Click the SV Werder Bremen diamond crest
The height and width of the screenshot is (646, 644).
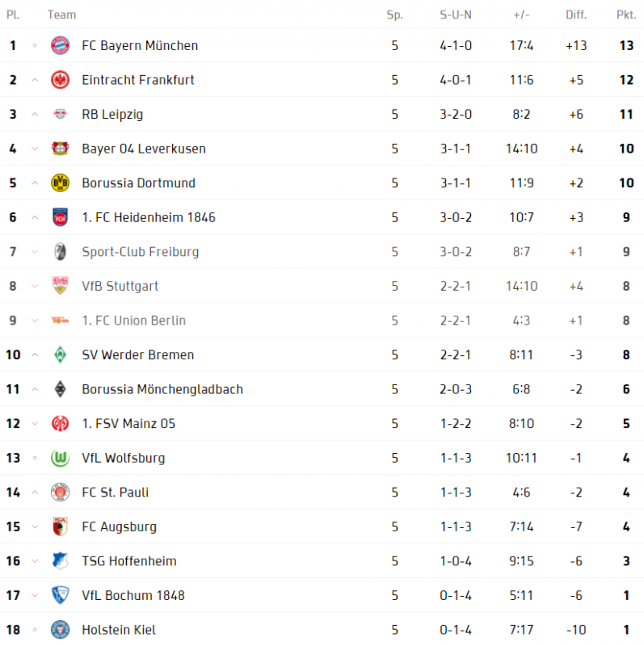tap(60, 354)
